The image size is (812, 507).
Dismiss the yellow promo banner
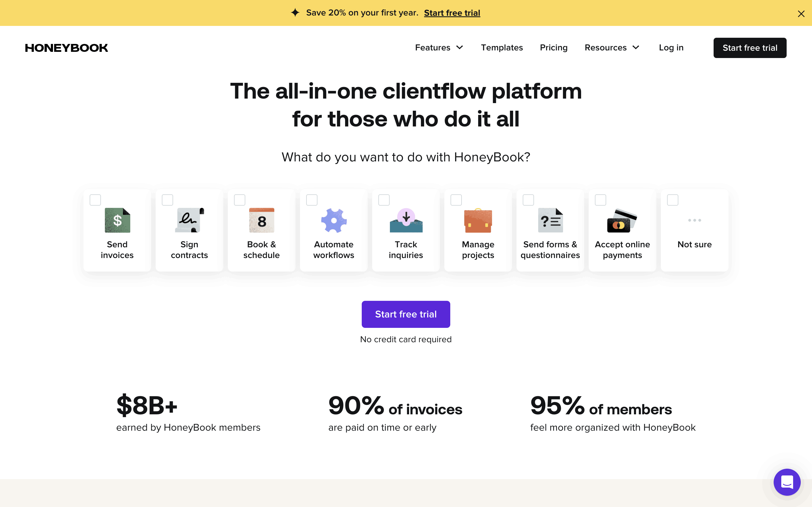click(801, 14)
